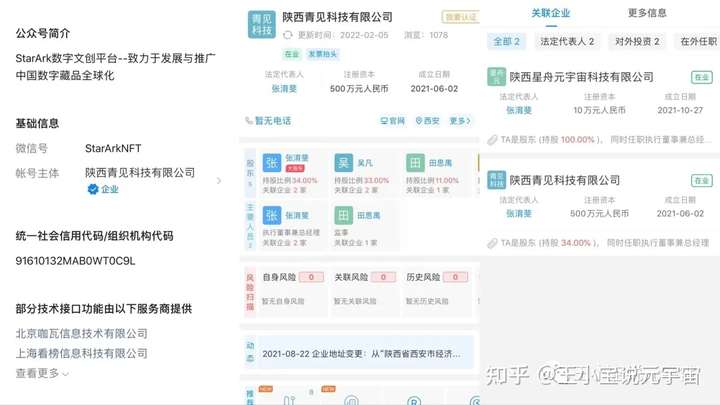Tap the code 91610132MAB0WT0C9L

(75, 261)
